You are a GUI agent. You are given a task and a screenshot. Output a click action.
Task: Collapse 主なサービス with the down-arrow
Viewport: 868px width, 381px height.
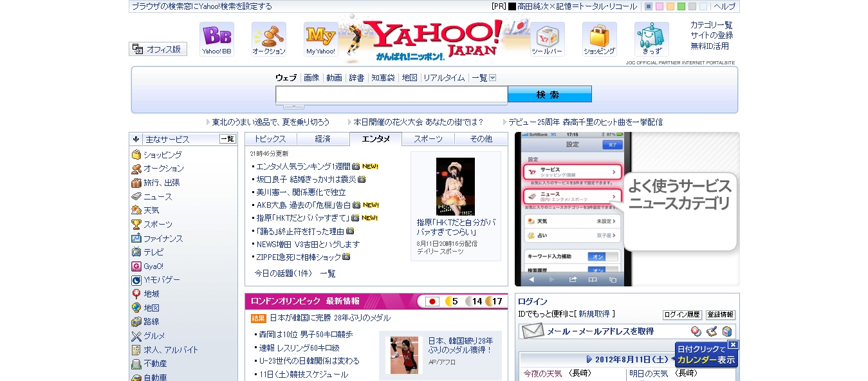click(136, 139)
